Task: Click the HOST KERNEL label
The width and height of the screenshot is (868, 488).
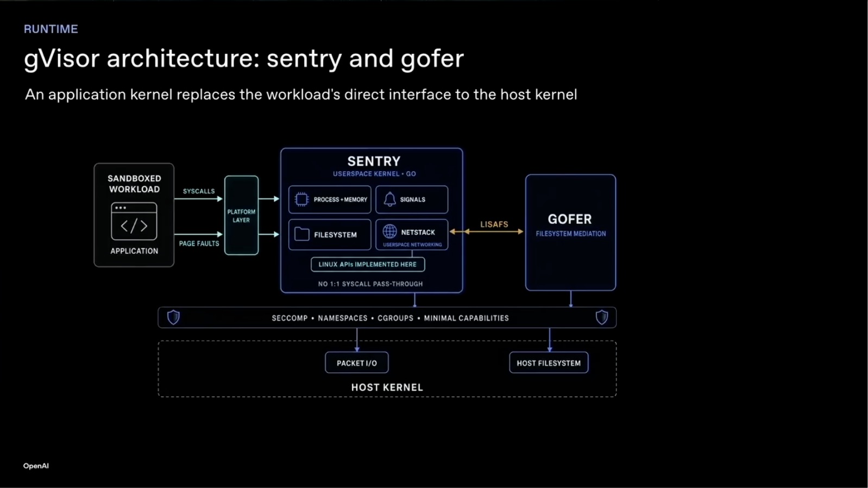Action: pyautogui.click(x=387, y=387)
